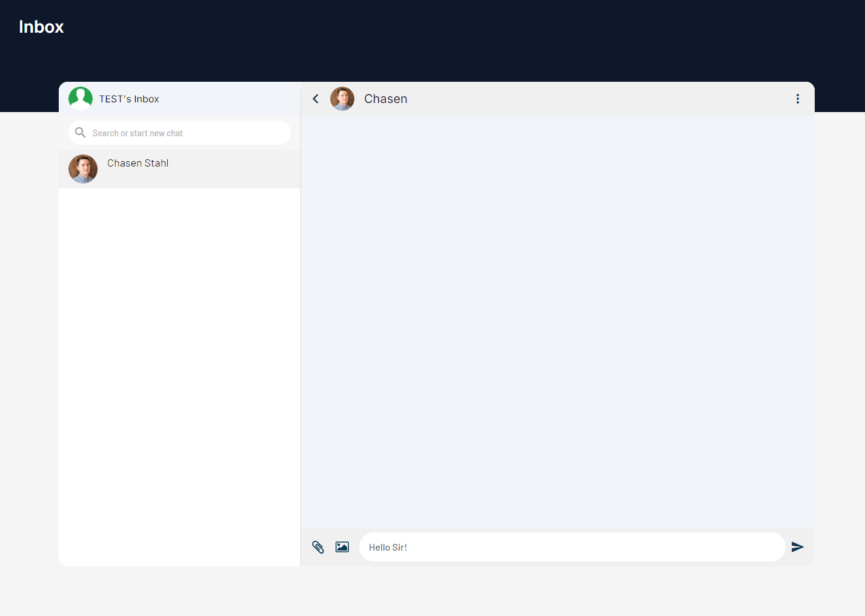This screenshot has height=616, width=865.
Task: Select the Chasen Stahl name in chat list
Action: pyautogui.click(x=138, y=163)
